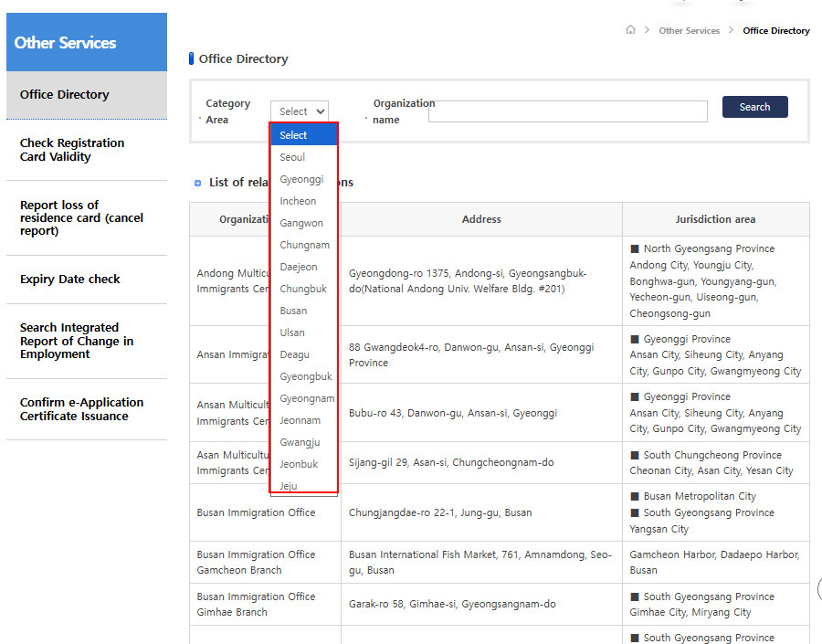The width and height of the screenshot is (822, 644).
Task: Choose the highlighted Select option
Action: point(294,135)
